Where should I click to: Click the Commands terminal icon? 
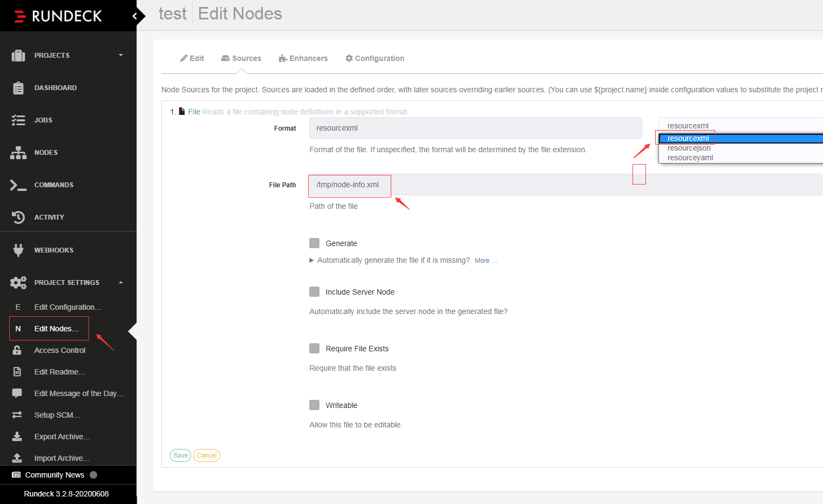click(18, 185)
